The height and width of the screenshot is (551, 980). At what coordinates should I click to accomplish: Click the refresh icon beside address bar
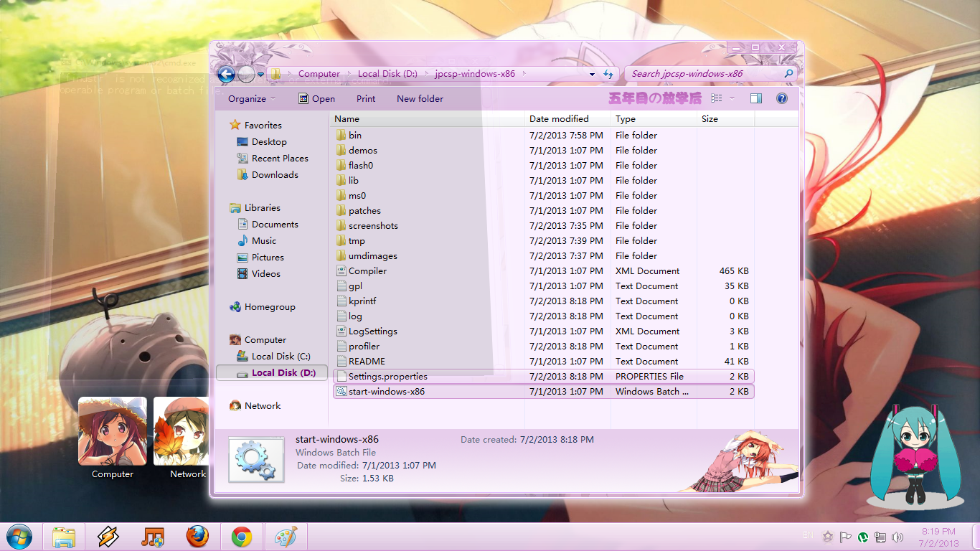coord(609,74)
